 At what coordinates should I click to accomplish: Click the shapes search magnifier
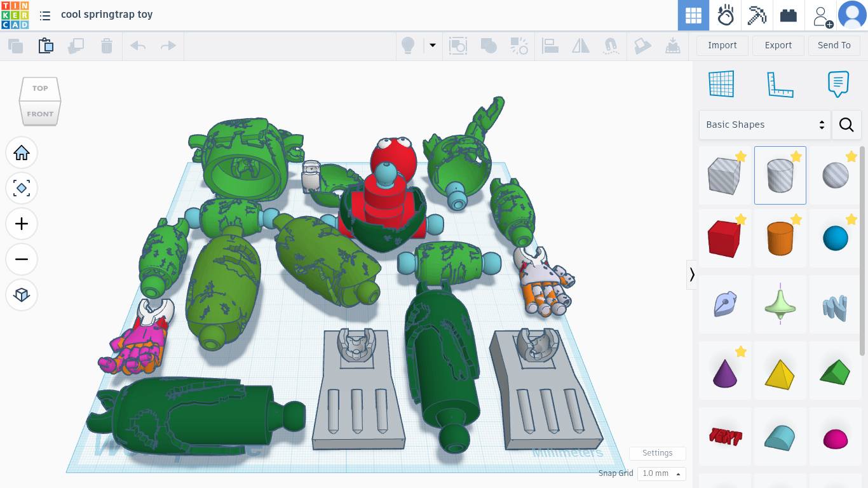click(846, 125)
